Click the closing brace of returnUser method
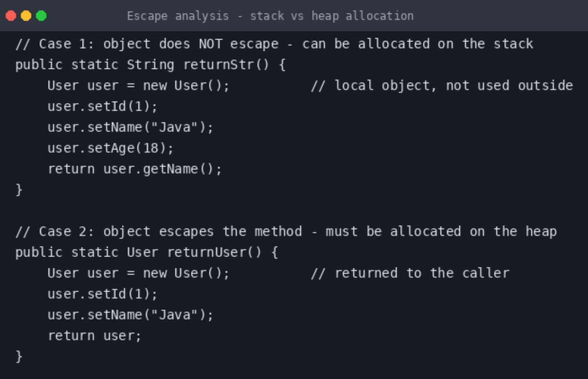The image size is (588, 379). 19,357
